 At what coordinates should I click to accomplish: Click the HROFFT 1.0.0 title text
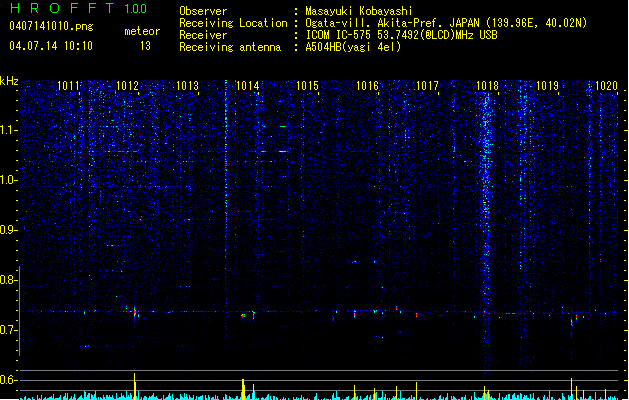click(x=79, y=8)
